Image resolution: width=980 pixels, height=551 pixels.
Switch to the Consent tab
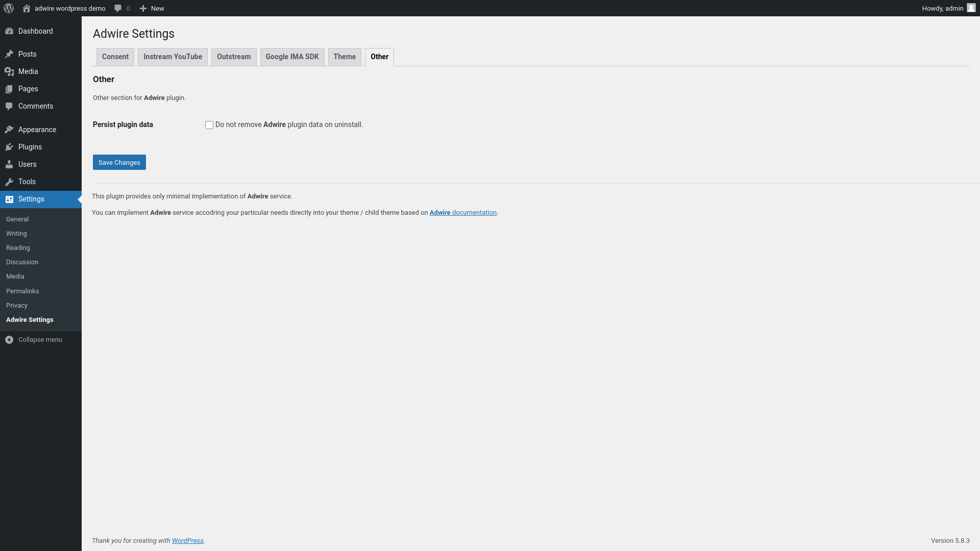115,57
